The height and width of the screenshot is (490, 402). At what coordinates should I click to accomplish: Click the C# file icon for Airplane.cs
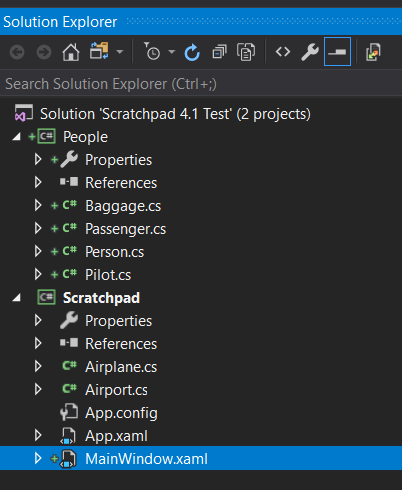coord(70,366)
